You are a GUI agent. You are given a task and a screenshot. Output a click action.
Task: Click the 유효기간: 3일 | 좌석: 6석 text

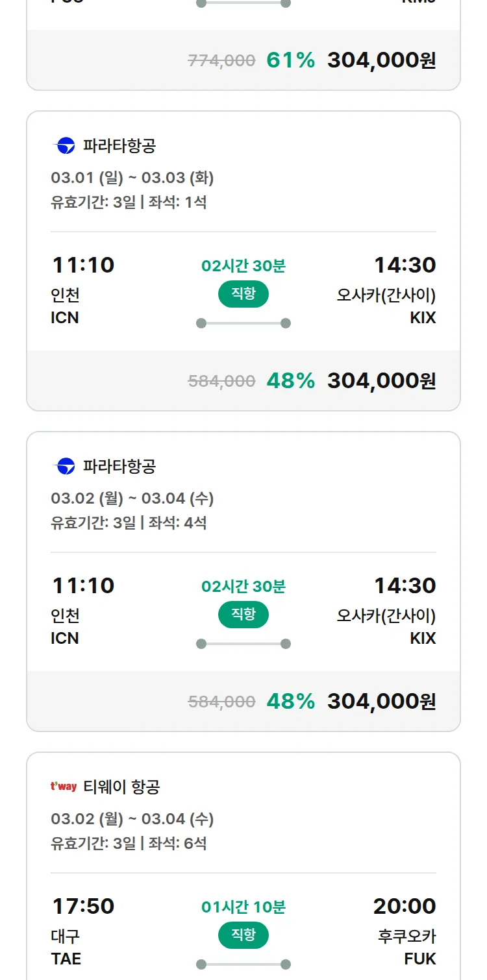click(x=129, y=843)
